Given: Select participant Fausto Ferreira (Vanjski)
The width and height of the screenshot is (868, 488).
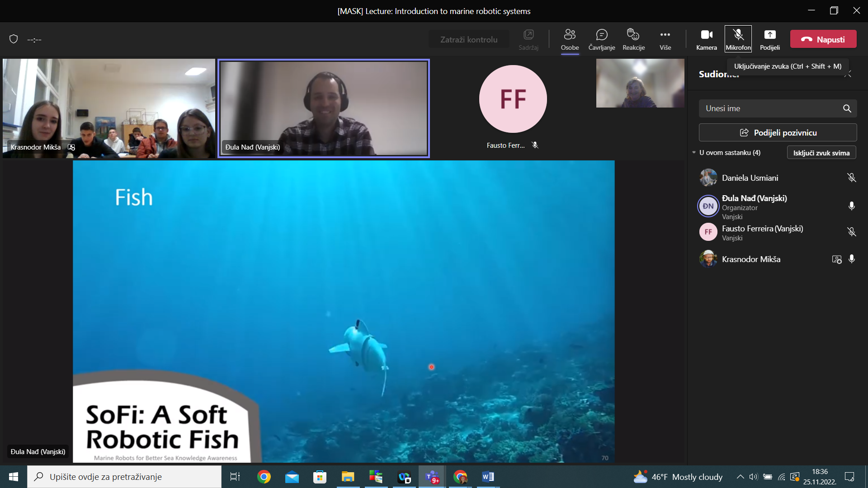Looking at the screenshot, I should (778, 232).
